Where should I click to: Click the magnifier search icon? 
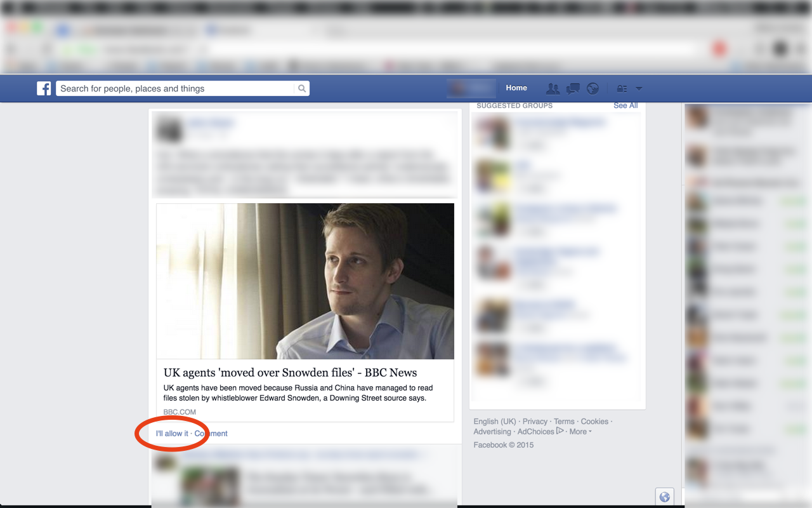point(302,88)
